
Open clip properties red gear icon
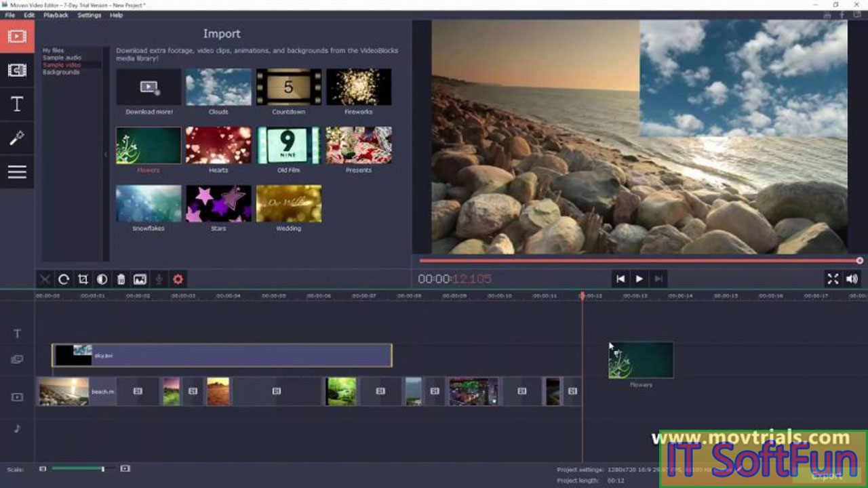(x=178, y=279)
